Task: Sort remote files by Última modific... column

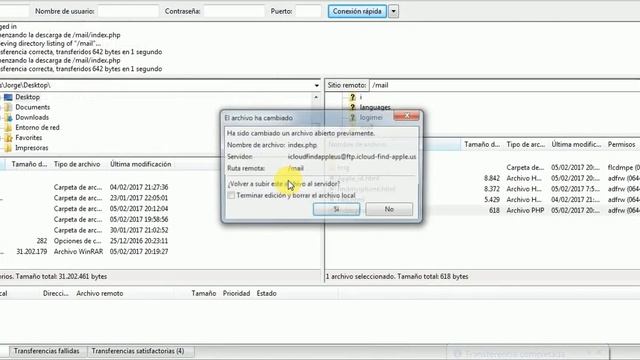Action: pos(576,144)
